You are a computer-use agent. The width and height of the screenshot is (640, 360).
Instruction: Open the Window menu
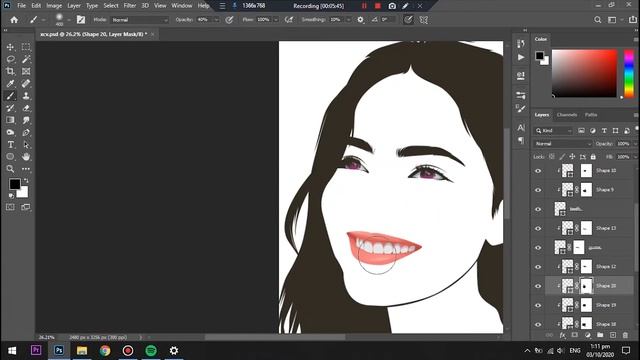pos(182,6)
